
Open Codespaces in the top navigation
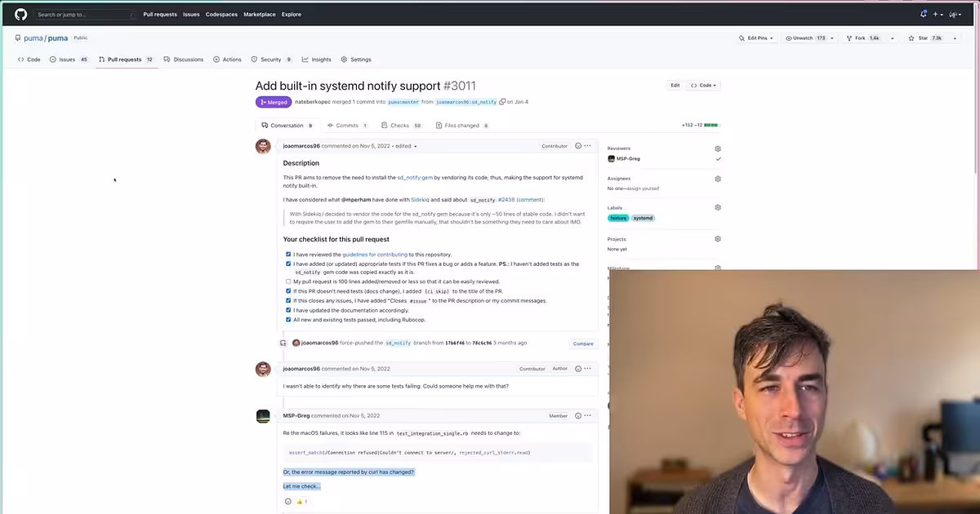[221, 14]
